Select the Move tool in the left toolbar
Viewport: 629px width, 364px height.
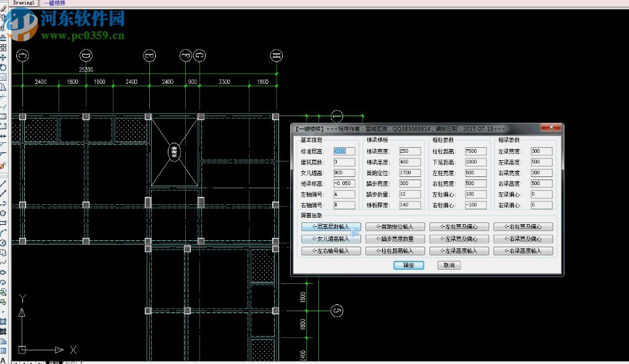(x=4, y=58)
